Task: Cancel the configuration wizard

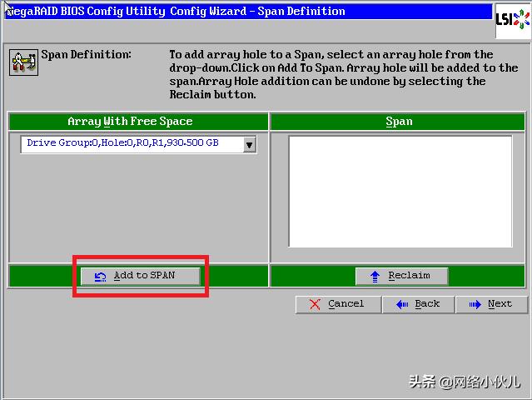Action: 338,304
